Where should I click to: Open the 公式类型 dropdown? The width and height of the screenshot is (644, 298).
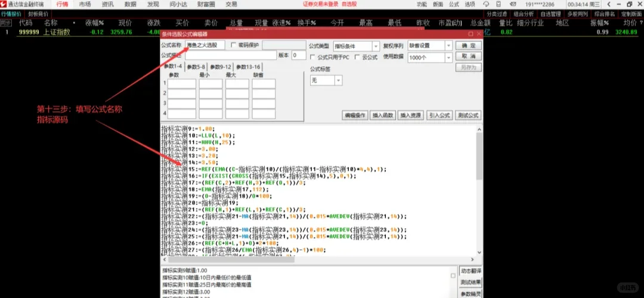tap(376, 46)
